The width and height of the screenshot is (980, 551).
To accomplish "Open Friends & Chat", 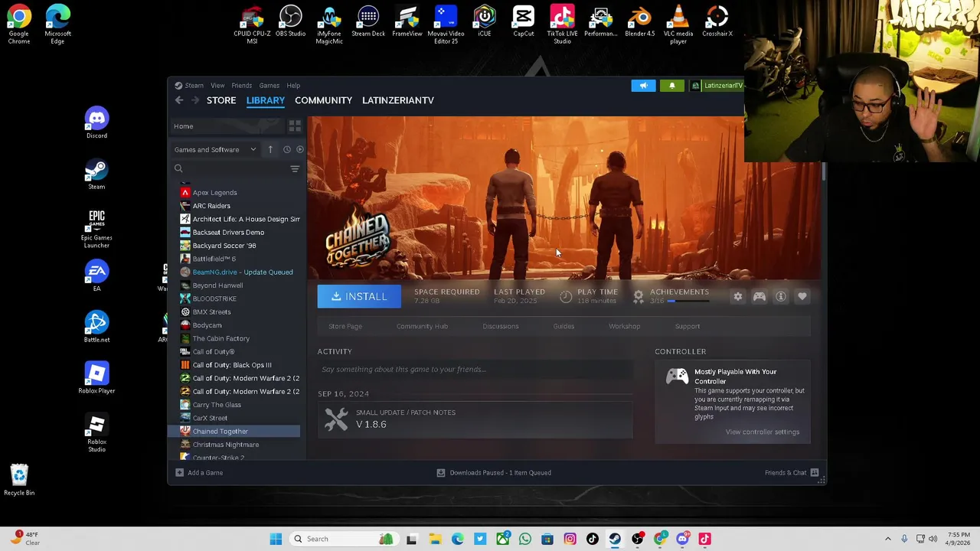I will (x=792, y=473).
